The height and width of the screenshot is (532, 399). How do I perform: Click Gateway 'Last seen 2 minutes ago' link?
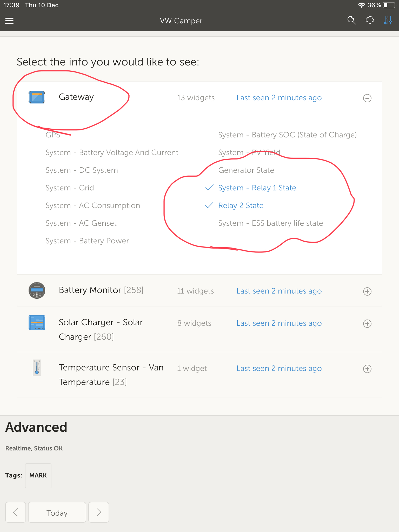click(279, 98)
